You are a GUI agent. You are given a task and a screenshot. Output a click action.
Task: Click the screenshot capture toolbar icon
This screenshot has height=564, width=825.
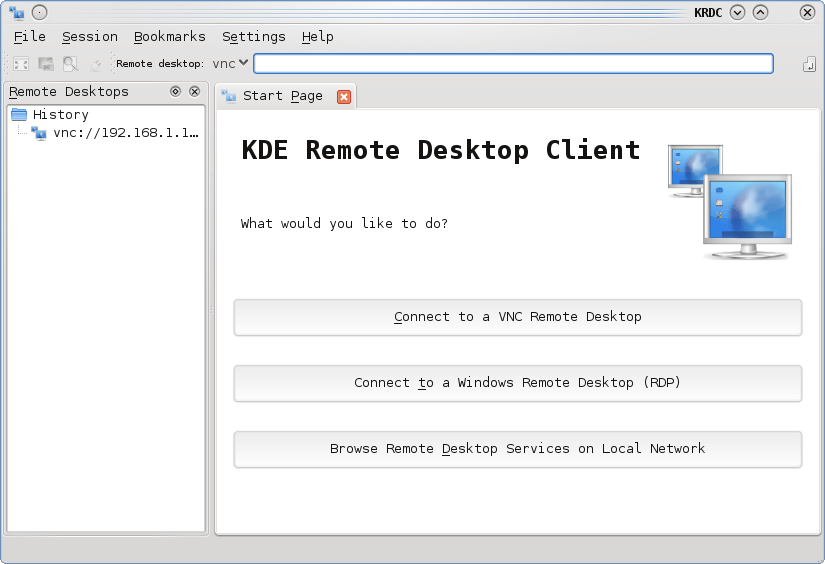point(46,64)
